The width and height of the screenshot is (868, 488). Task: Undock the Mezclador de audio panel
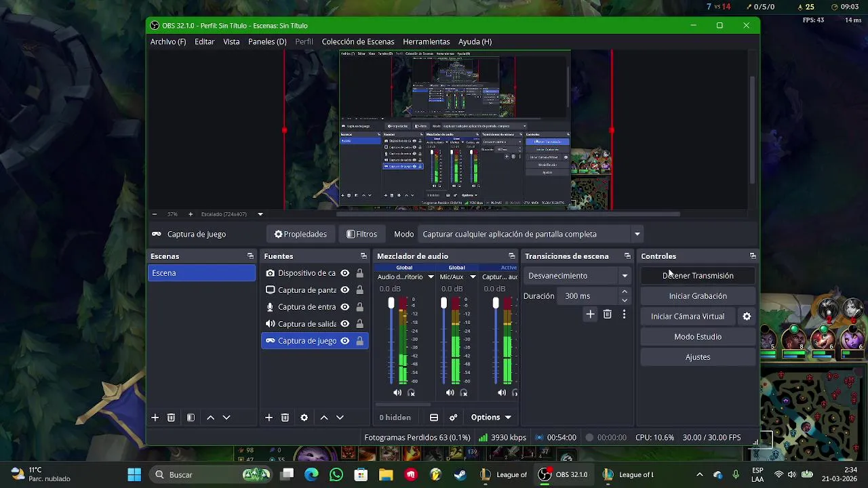tap(511, 256)
